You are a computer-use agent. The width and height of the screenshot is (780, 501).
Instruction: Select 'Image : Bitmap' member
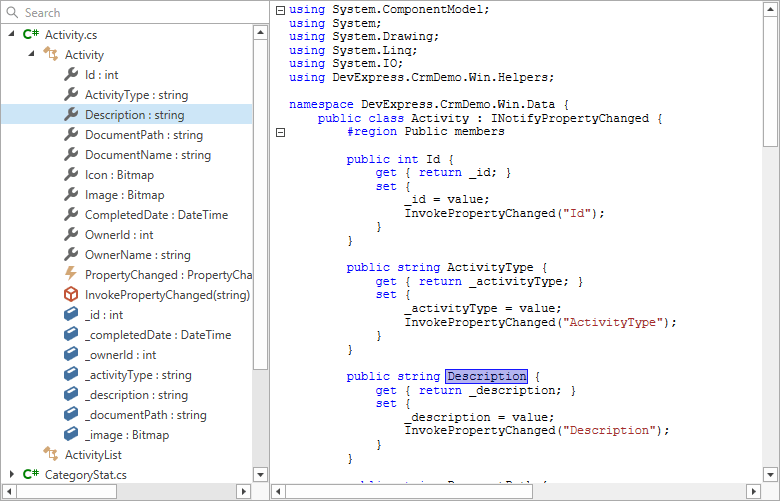(124, 195)
